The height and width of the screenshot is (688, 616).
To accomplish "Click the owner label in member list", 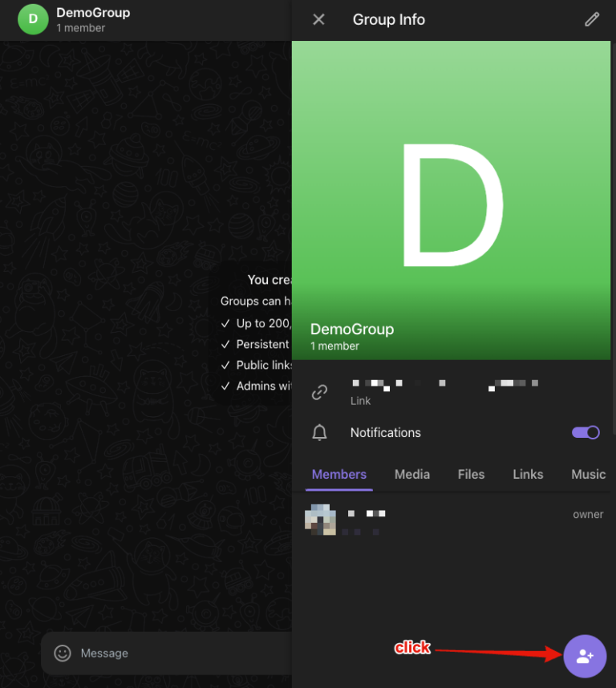I will pyautogui.click(x=588, y=515).
